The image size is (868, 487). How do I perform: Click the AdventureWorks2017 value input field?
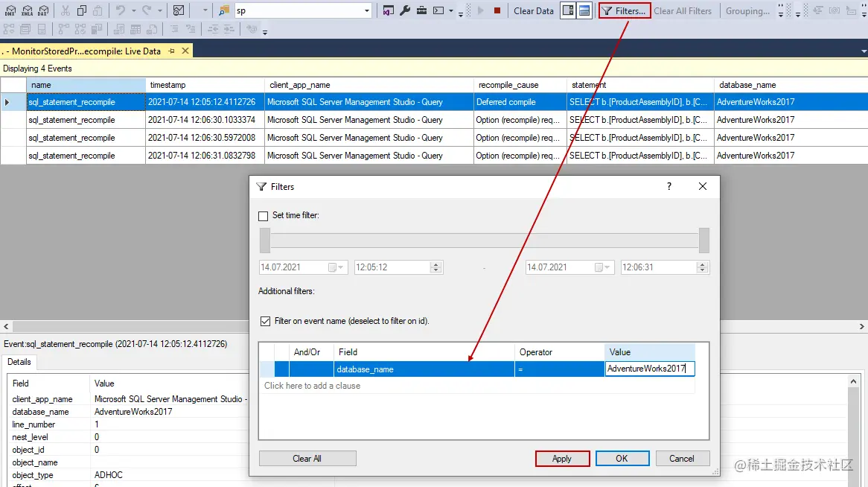(649, 369)
